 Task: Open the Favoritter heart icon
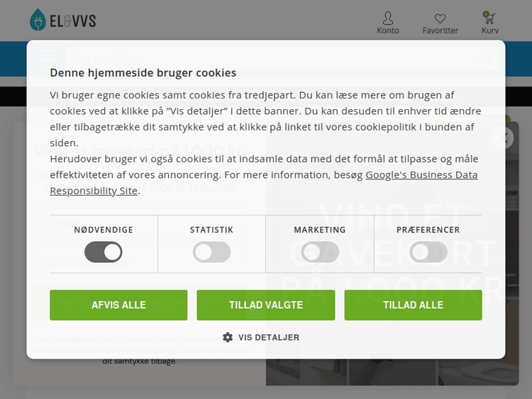[x=440, y=23]
